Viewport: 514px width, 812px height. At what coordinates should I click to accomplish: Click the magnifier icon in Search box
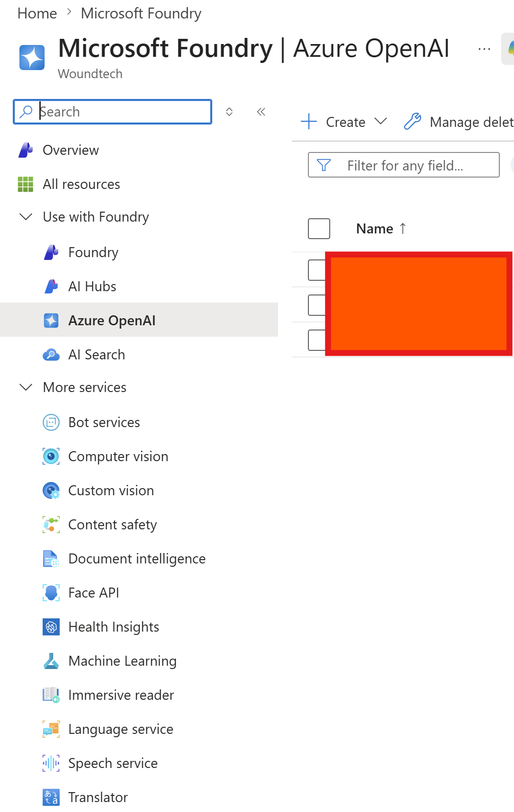pos(26,111)
